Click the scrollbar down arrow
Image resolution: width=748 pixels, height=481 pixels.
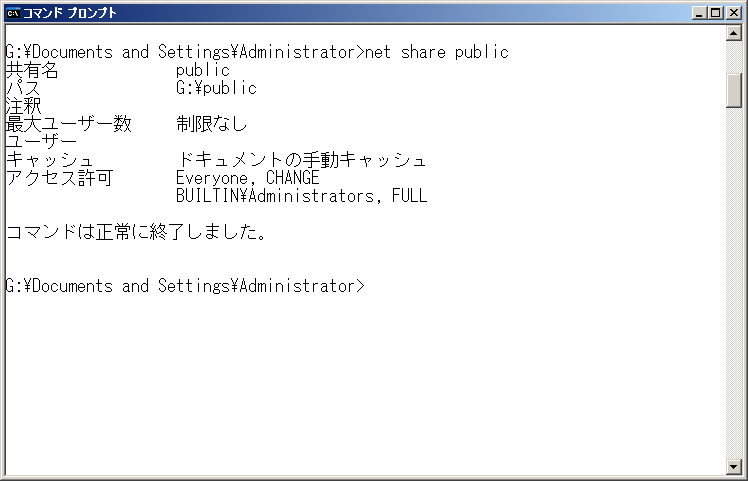click(x=733, y=467)
